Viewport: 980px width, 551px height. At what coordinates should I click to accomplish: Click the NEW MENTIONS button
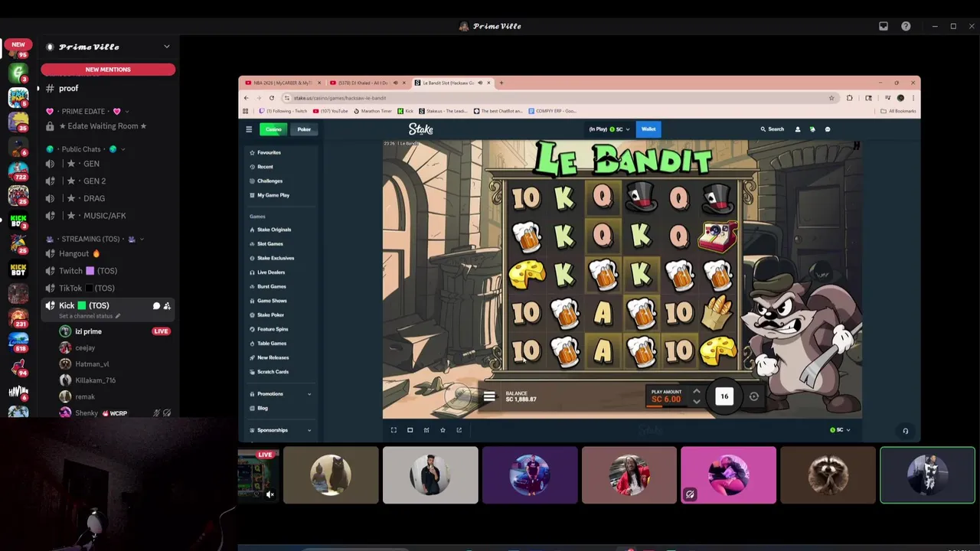pyautogui.click(x=108, y=70)
